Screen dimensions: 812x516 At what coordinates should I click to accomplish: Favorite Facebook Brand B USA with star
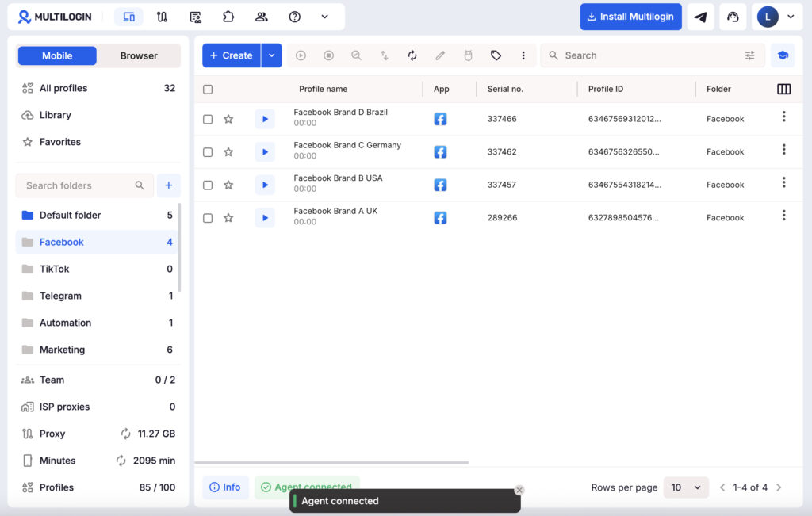coord(228,185)
